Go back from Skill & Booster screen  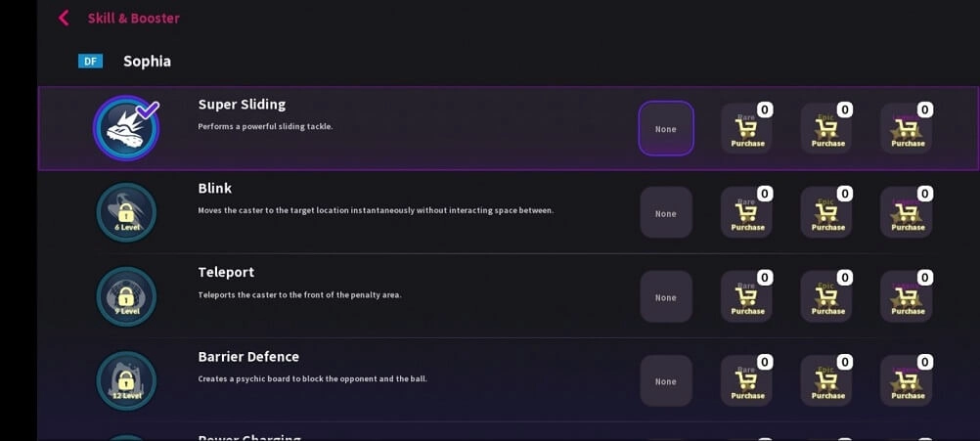point(64,18)
